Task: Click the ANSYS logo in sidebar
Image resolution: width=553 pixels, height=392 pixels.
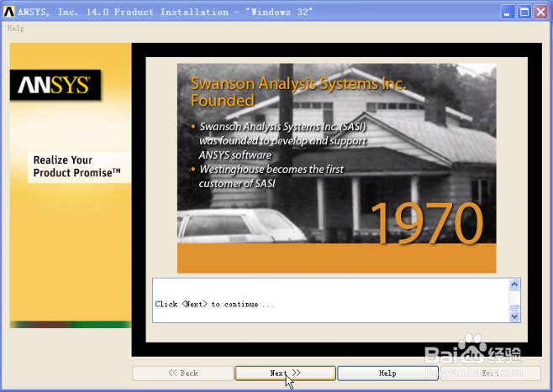Action: tap(55, 85)
